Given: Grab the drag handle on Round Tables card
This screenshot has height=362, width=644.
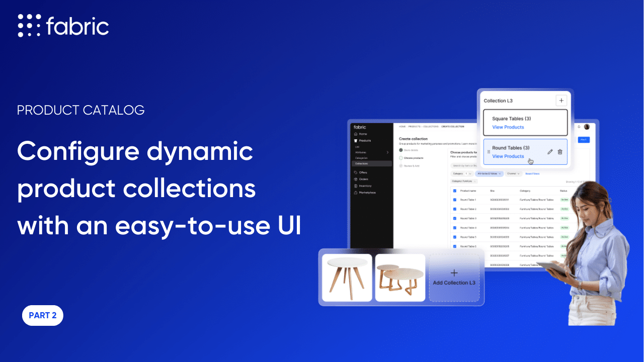Looking at the screenshot, I should tap(489, 152).
